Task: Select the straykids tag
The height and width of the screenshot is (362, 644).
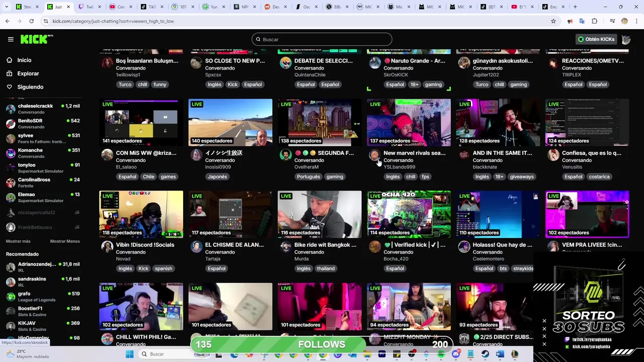Action: tap(523, 268)
